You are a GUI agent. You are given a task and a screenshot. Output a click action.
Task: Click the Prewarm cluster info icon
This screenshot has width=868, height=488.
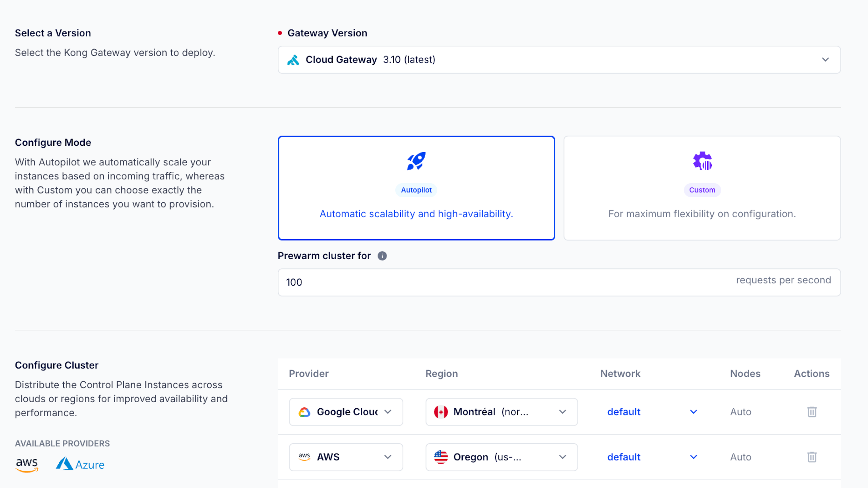pos(382,256)
